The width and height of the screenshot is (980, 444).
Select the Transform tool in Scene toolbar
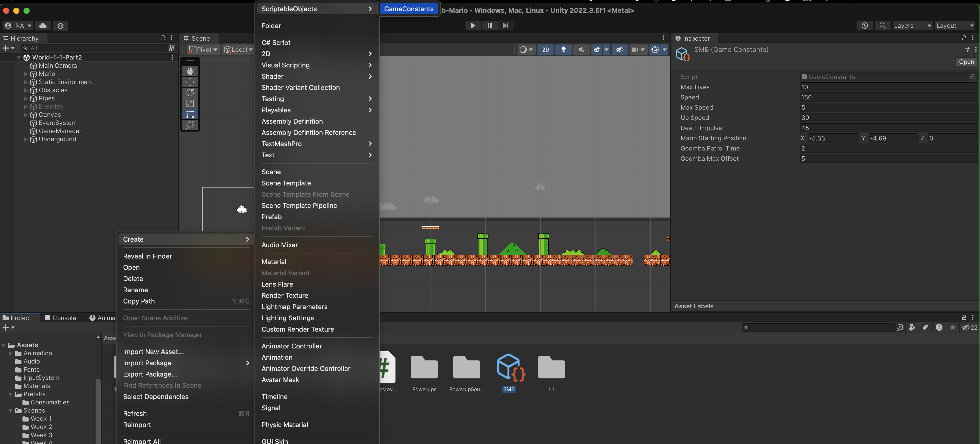click(190, 125)
